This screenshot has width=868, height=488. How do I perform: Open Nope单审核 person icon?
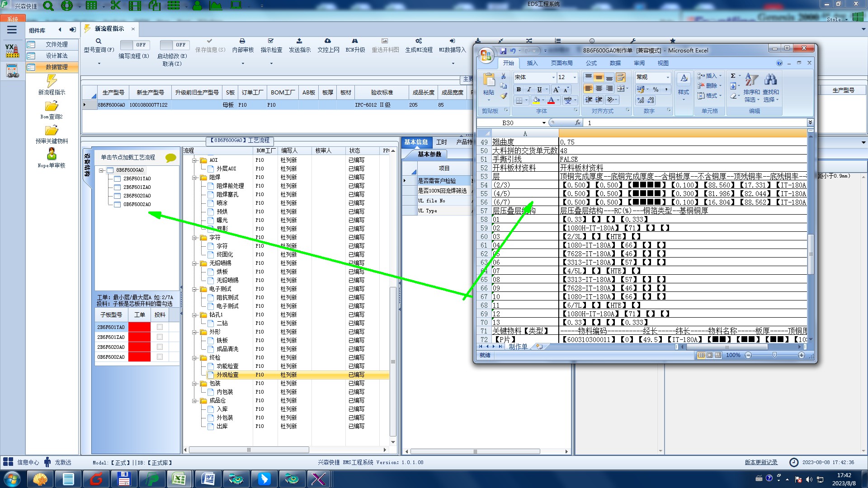[x=52, y=154]
